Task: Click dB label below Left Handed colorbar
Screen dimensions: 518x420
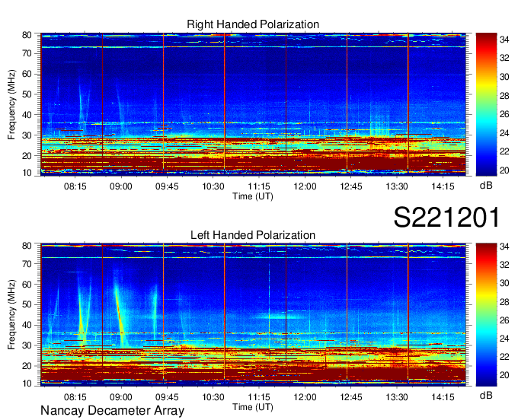Action: click(486, 395)
